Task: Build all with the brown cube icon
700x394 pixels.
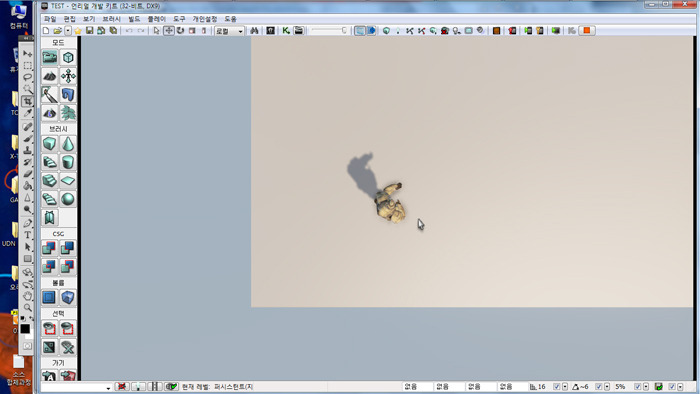Action: [496, 30]
